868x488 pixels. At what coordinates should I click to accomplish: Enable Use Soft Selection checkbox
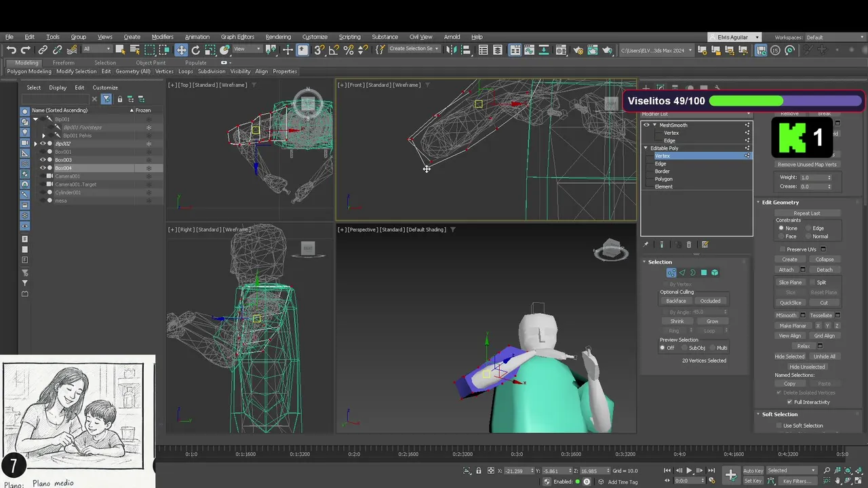point(779,426)
